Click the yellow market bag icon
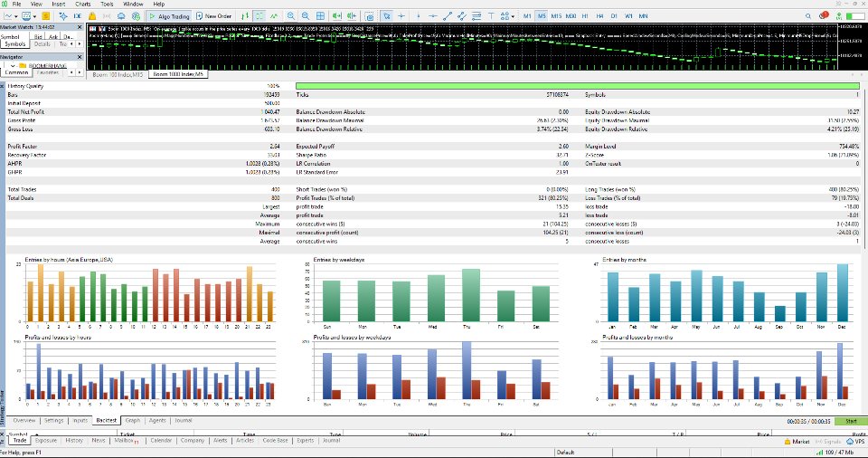This screenshot has width=868, height=458. point(92,16)
